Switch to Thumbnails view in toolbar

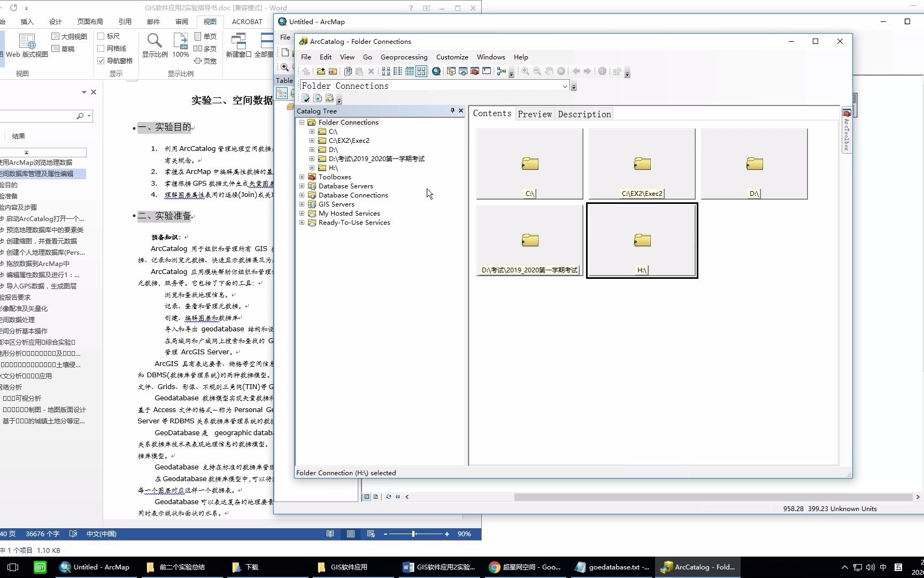tap(421, 71)
